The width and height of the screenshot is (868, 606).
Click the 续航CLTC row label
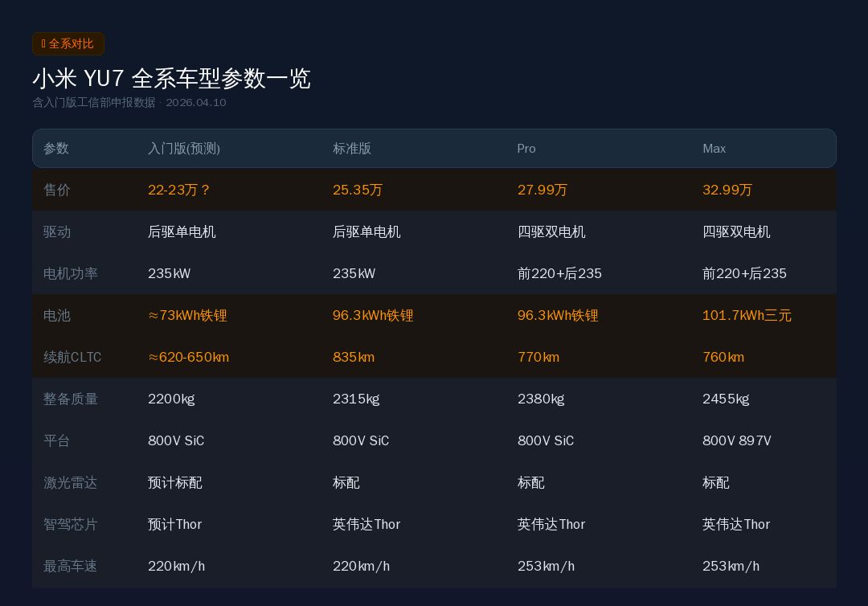[72, 358]
